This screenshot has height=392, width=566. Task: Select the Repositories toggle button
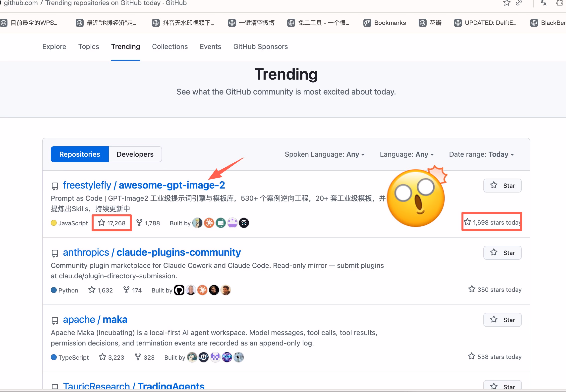[80, 154]
